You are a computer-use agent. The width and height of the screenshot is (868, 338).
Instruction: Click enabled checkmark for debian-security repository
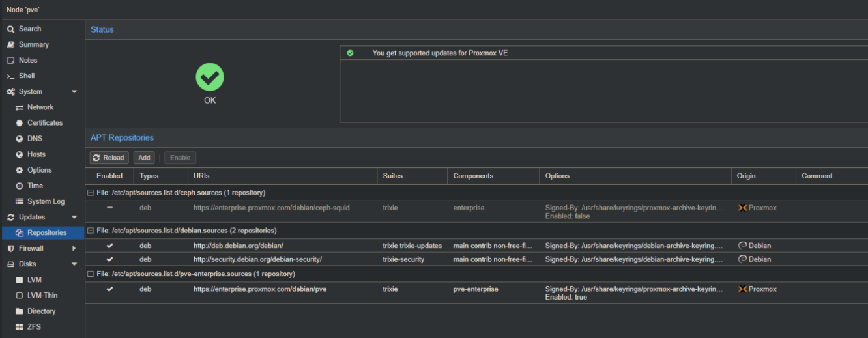tap(109, 259)
